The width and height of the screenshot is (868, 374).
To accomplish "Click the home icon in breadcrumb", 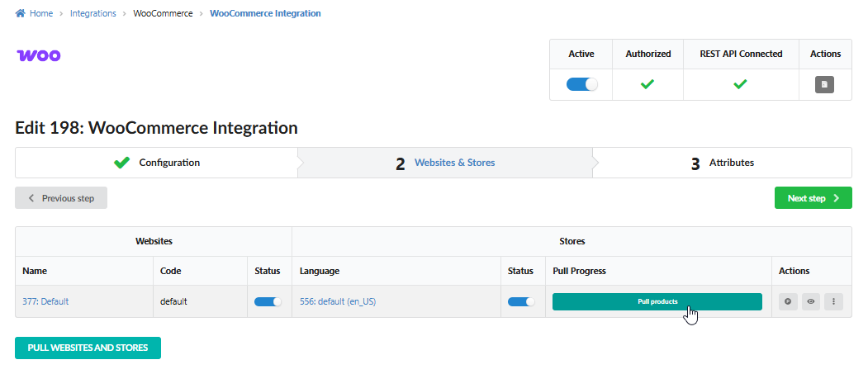I will coord(20,13).
